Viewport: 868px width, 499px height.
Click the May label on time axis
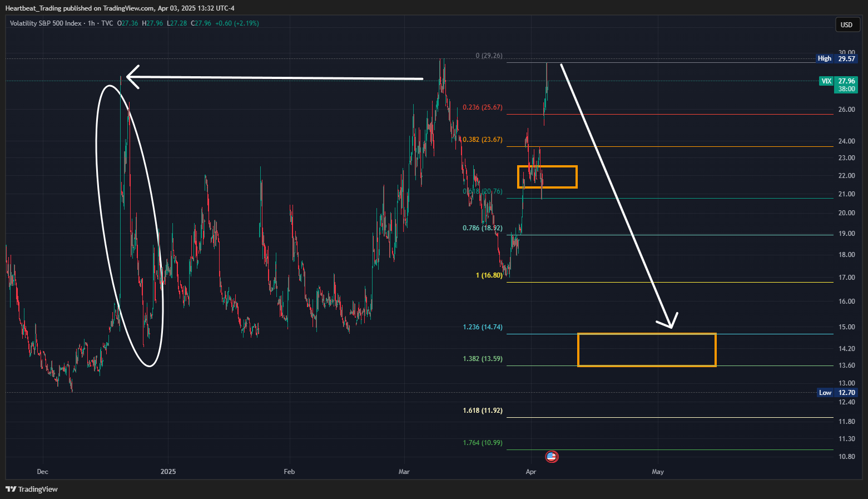point(658,472)
